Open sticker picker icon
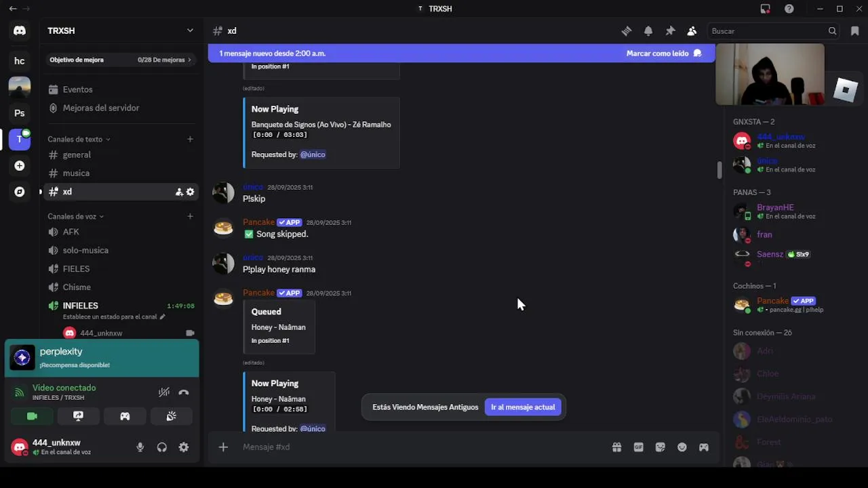 tap(660, 447)
